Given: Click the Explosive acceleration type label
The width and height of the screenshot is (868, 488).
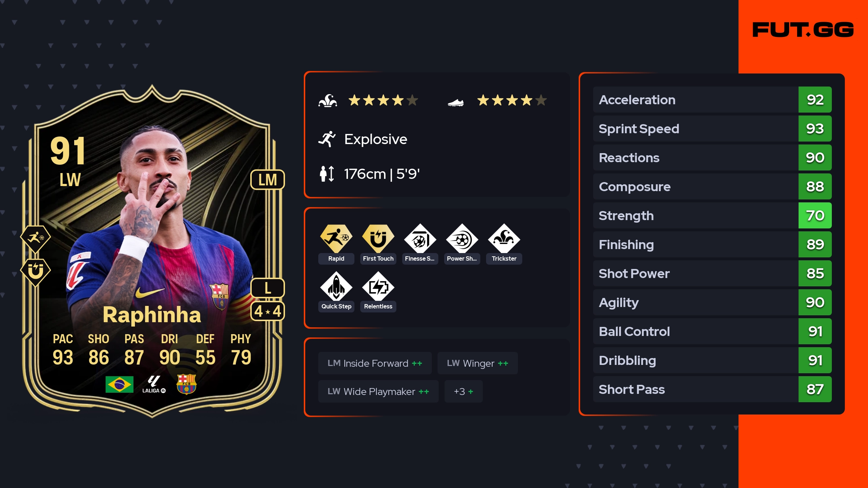Looking at the screenshot, I should pyautogui.click(x=375, y=139).
